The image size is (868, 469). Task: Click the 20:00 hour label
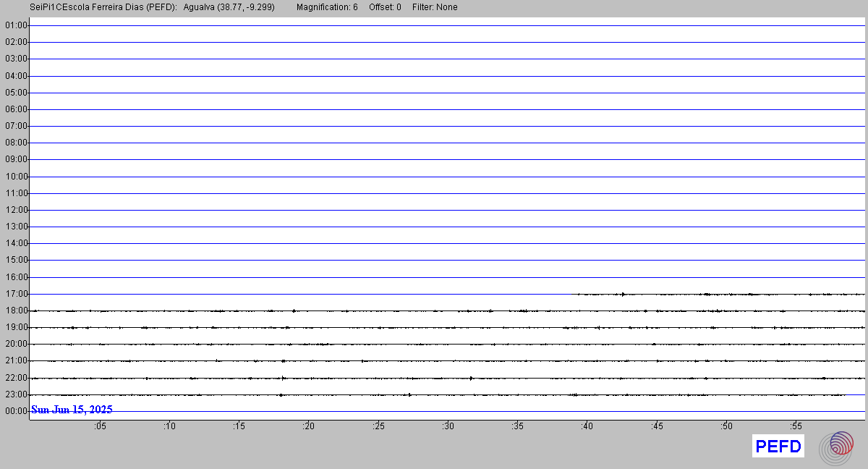point(16,344)
